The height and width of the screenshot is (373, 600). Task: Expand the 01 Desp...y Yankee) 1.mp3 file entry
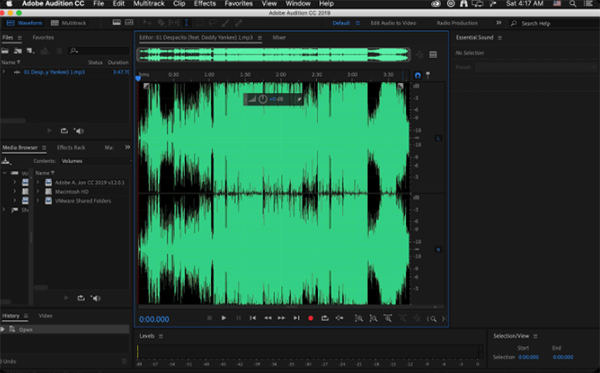click(4, 72)
